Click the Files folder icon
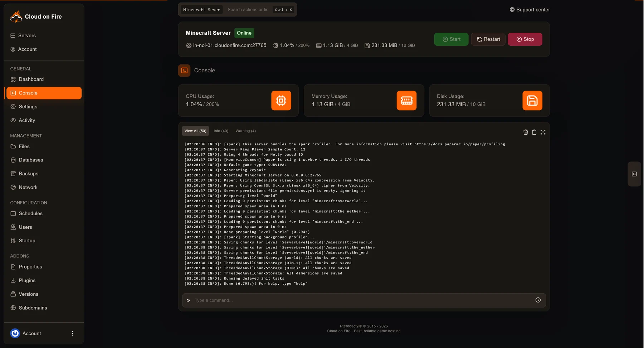 pyautogui.click(x=13, y=146)
